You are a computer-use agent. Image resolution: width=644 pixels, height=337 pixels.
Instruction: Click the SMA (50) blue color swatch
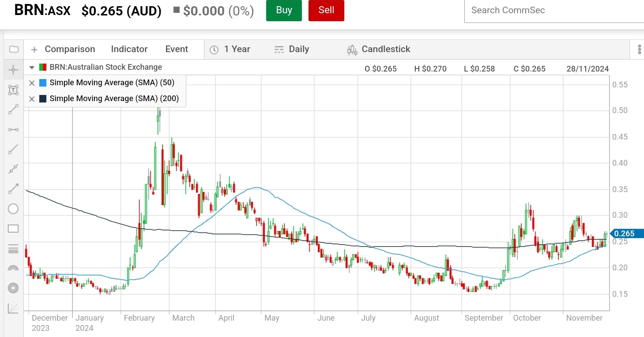click(43, 83)
